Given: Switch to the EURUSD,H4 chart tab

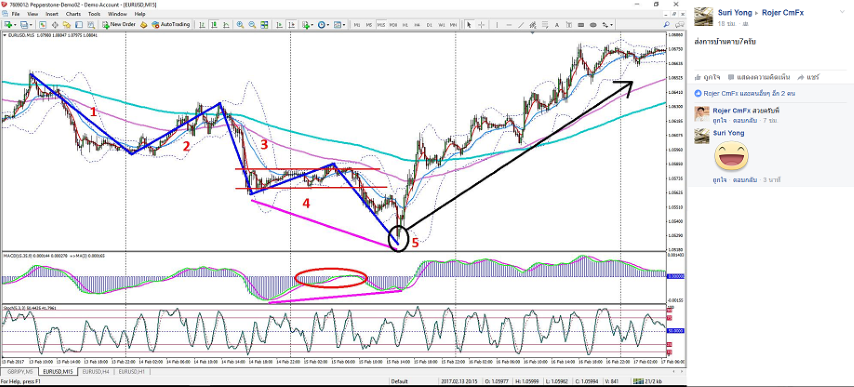Looking at the screenshot, I should click(96, 371).
